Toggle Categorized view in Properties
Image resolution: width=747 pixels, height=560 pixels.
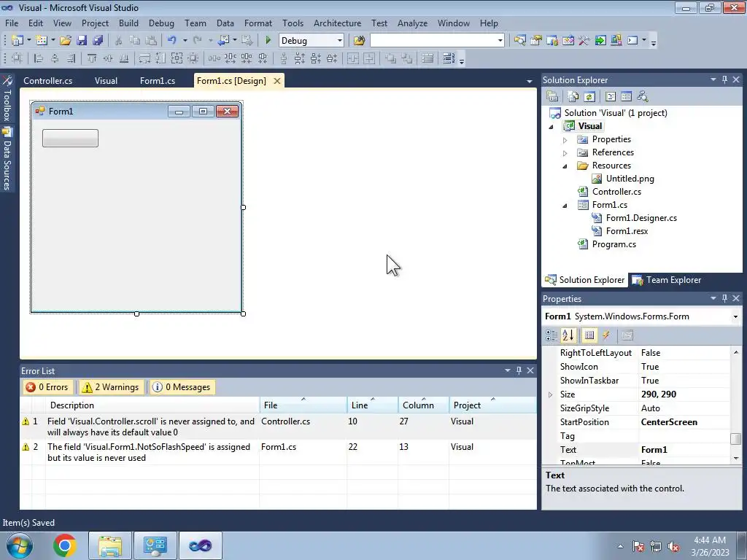pyautogui.click(x=551, y=335)
